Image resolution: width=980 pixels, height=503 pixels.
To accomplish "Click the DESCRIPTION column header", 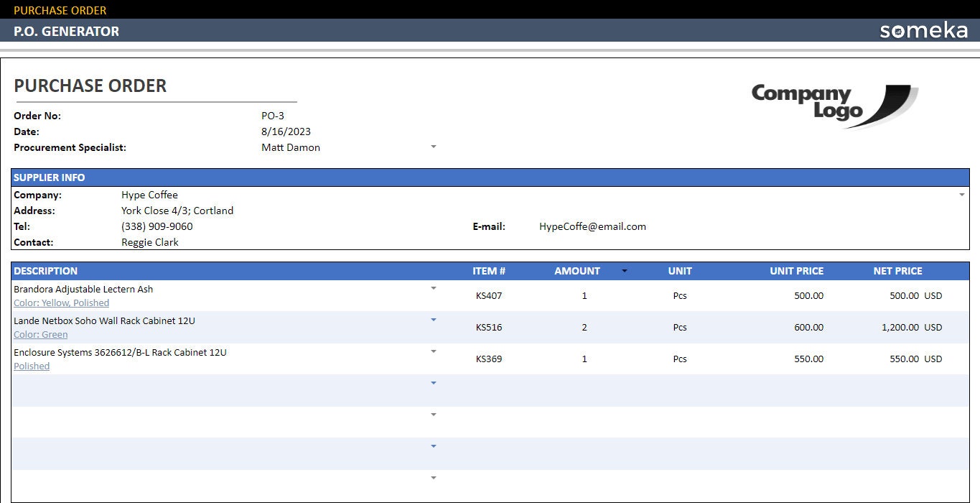I will point(45,271).
